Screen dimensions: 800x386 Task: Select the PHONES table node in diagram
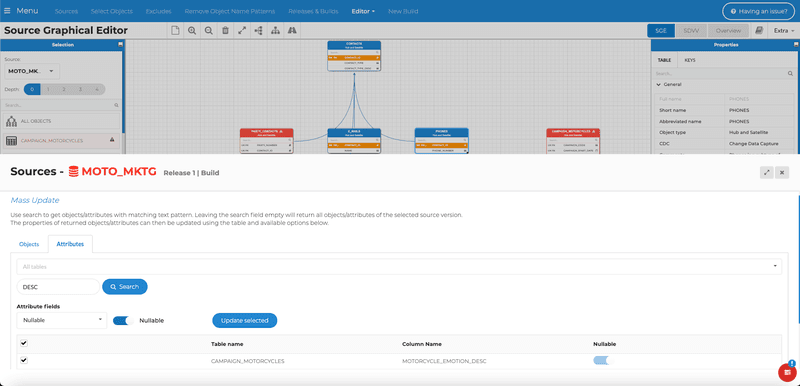click(441, 141)
